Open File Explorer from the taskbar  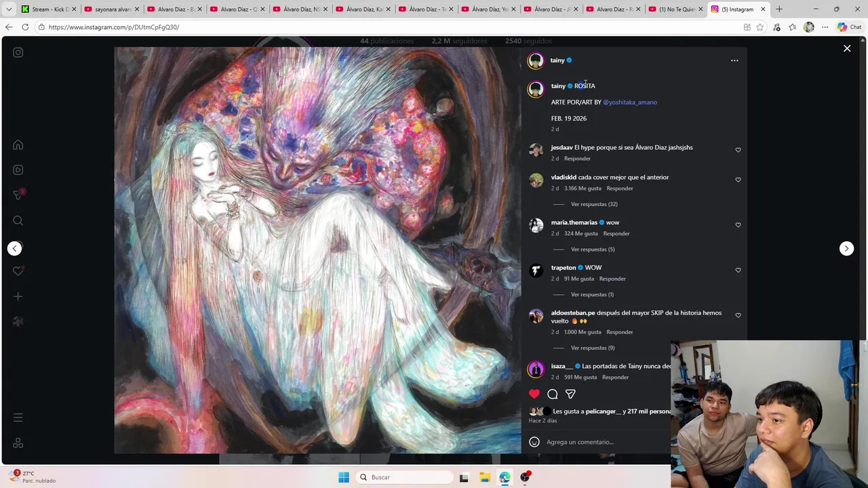pos(484,477)
